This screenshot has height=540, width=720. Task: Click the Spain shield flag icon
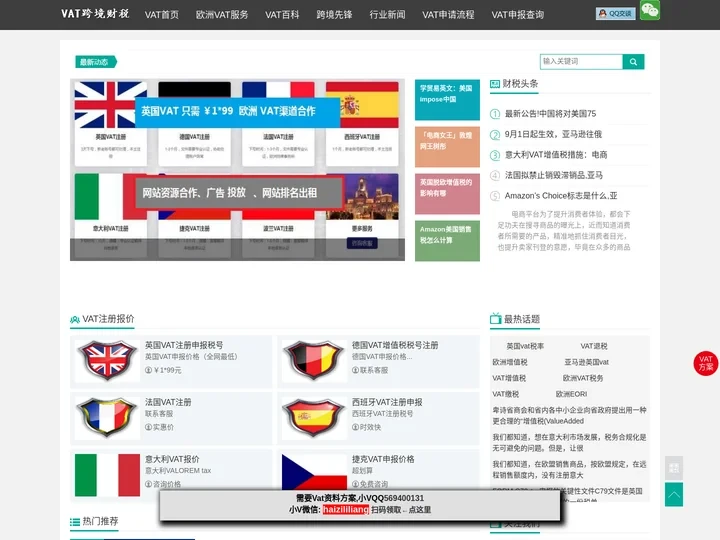coord(314,417)
